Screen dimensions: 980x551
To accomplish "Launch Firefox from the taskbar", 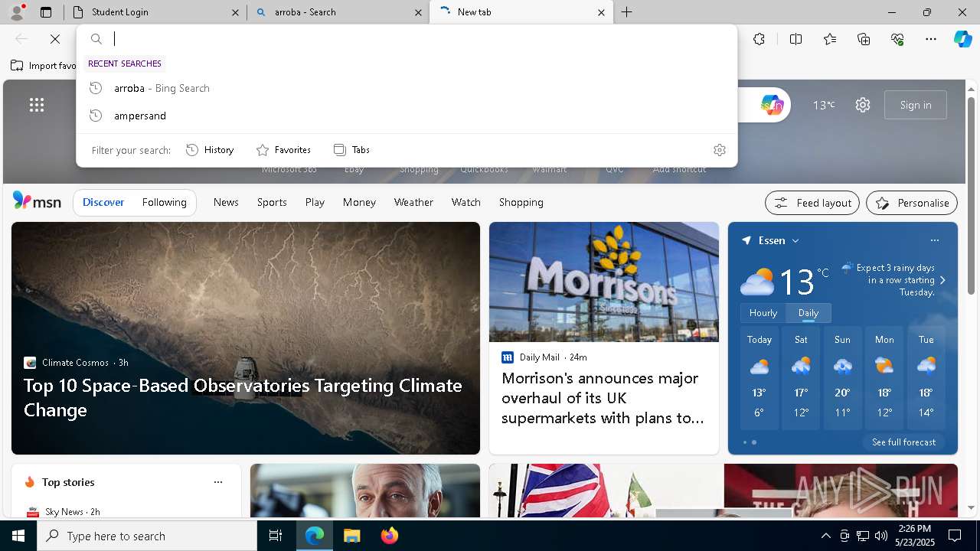I will pyautogui.click(x=390, y=536).
